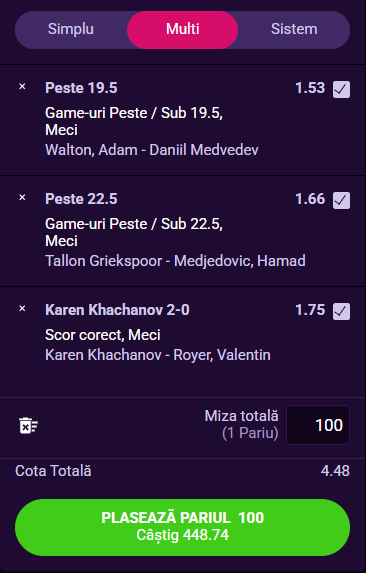This screenshot has width=366, height=573.
Task: Click the Peste 19.5 bet title
Action: tap(81, 88)
